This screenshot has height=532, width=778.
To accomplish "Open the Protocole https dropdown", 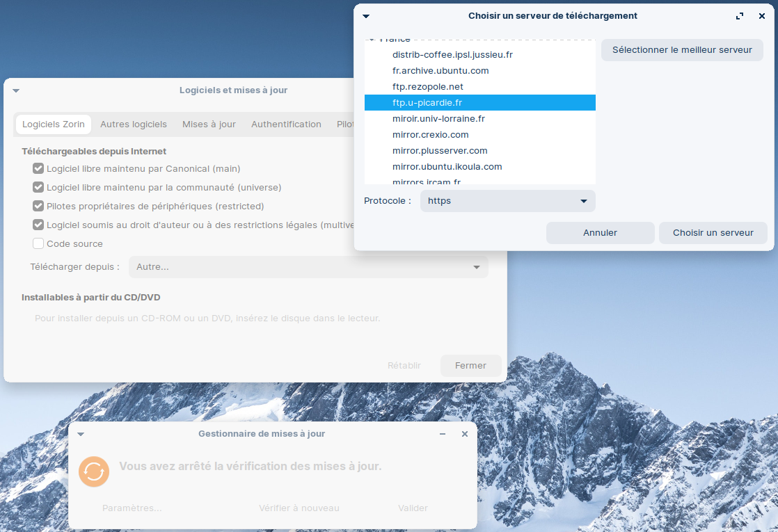I will (x=507, y=201).
